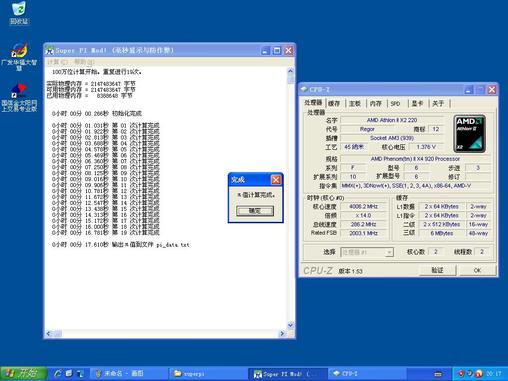Click the scroll right arrow in Super PI

[282, 333]
